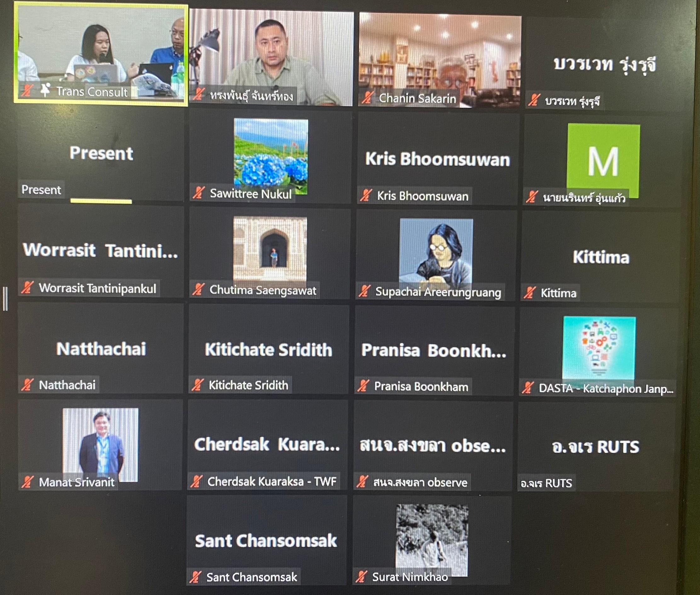Click muted mic icon beside Kittima
The height and width of the screenshot is (595, 700).
click(x=530, y=292)
